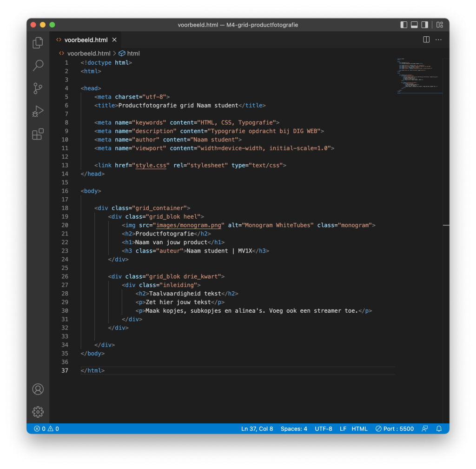Click Ln 37, Col 8 in status bar
Image resolution: width=476 pixels, height=469 pixels.
257,429
